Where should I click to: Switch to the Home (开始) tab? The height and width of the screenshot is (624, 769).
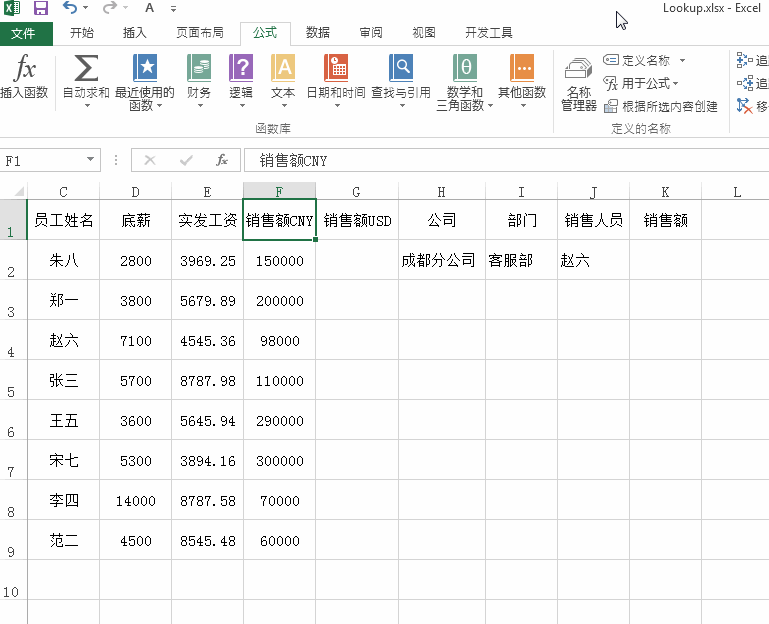[82, 33]
